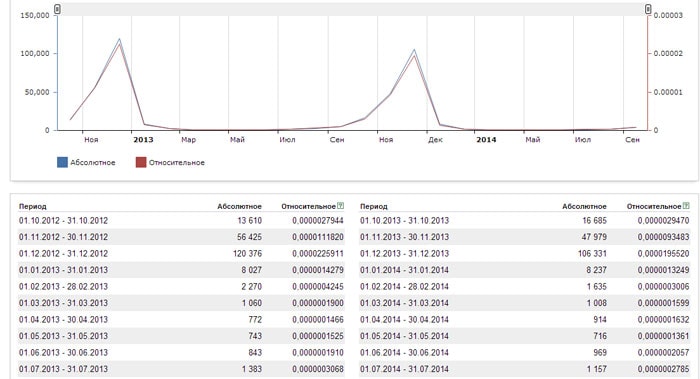Select the 01.10.2012 - 31.10.2012 row

[181, 221]
